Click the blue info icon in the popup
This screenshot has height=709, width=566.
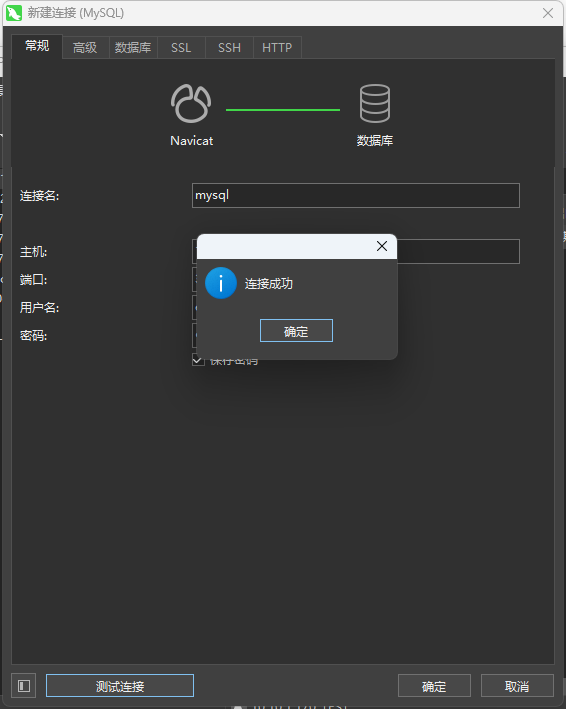click(221, 283)
